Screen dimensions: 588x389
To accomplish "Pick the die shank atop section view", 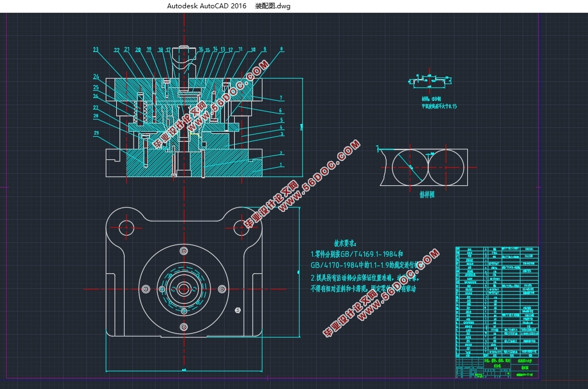I will 184,62.
